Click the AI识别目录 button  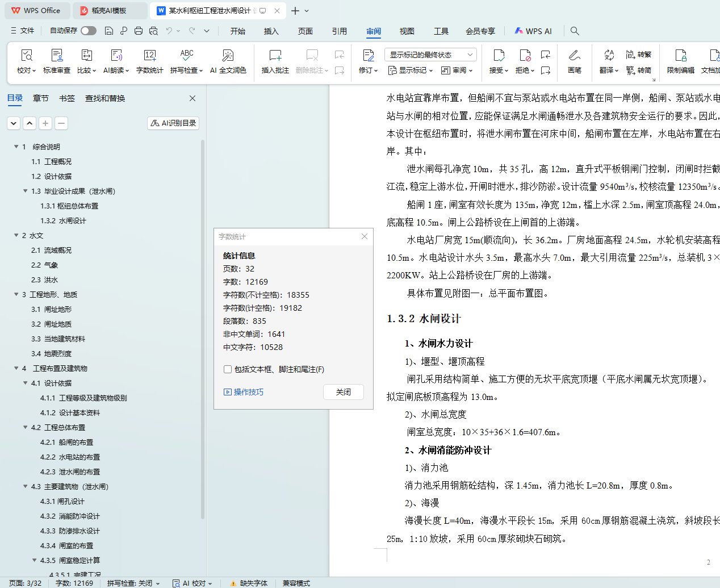173,123
